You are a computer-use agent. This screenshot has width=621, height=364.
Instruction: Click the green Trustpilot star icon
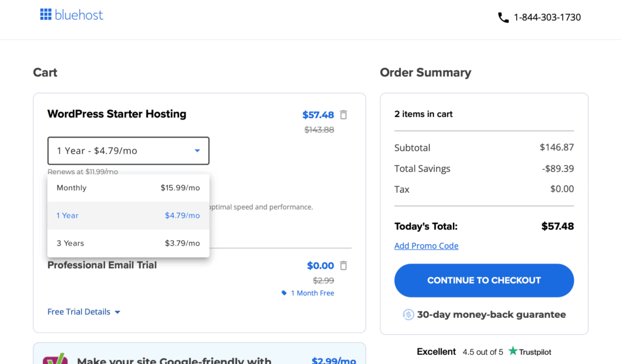click(x=513, y=351)
